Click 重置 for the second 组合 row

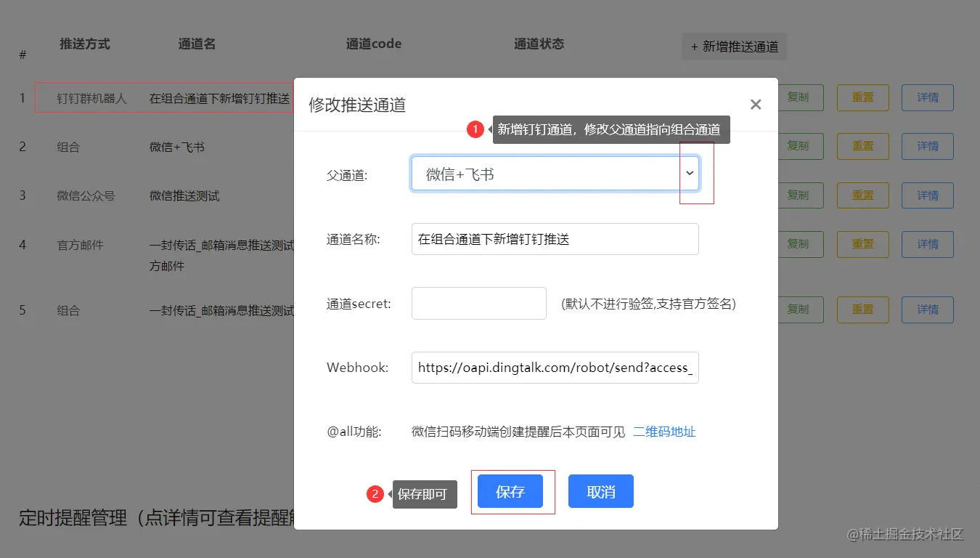862,310
